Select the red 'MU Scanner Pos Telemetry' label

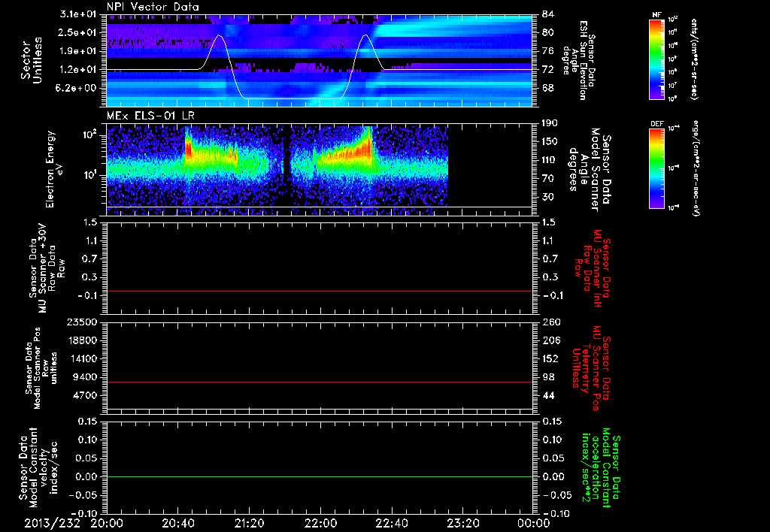point(591,368)
